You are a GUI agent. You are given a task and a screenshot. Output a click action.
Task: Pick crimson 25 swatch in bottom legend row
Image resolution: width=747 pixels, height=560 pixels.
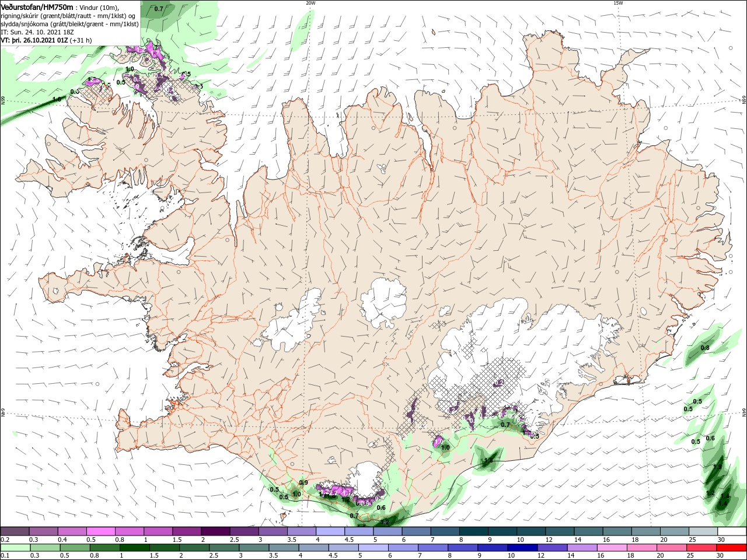coord(701,548)
